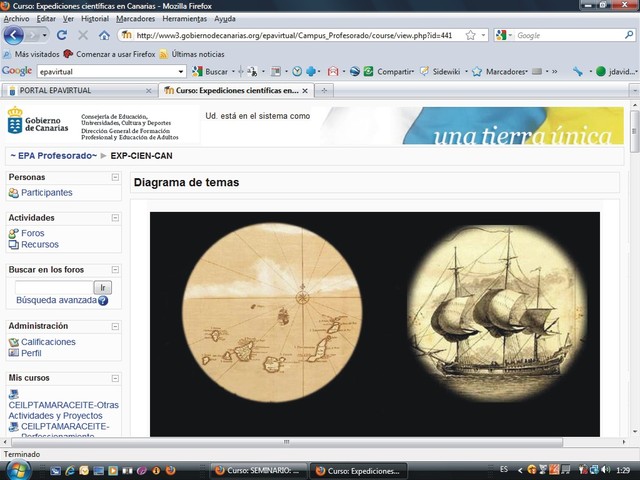The image size is (640, 480).
Task: Open the Búsqueda avanzada link
Action: coord(56,300)
